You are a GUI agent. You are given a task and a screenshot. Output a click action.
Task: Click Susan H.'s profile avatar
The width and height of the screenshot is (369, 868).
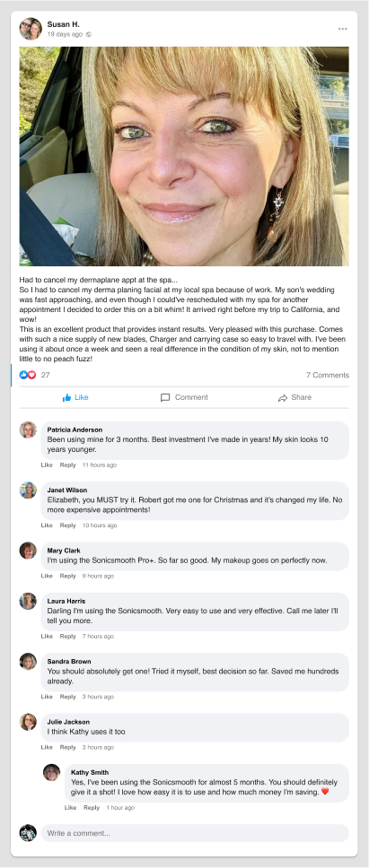tap(31, 29)
